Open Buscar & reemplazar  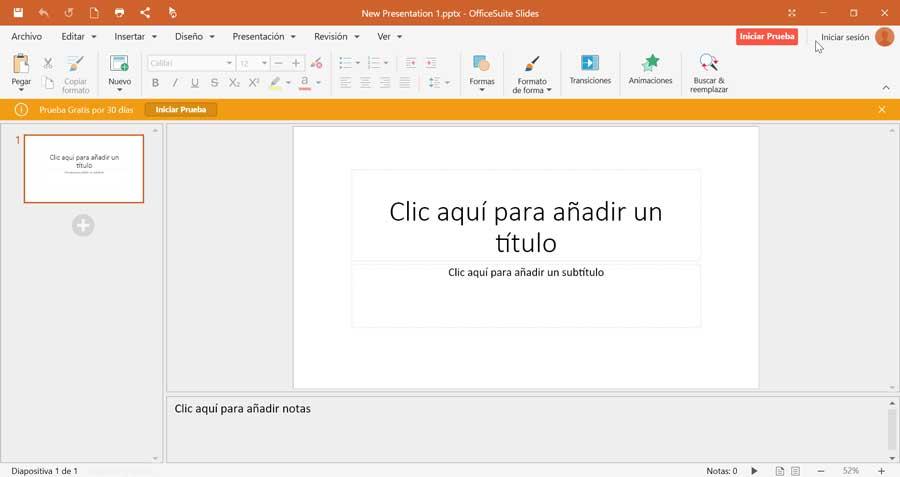709,73
